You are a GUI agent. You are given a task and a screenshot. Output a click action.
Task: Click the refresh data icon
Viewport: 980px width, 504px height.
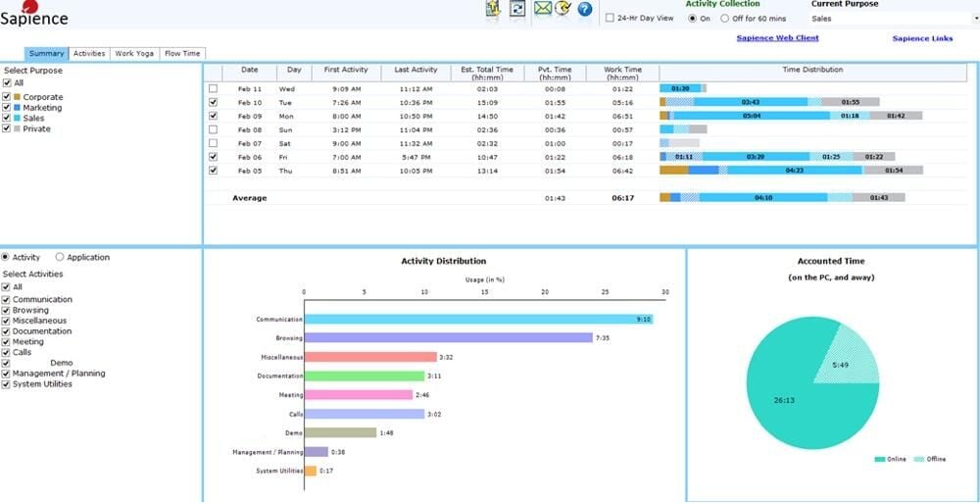click(x=518, y=9)
